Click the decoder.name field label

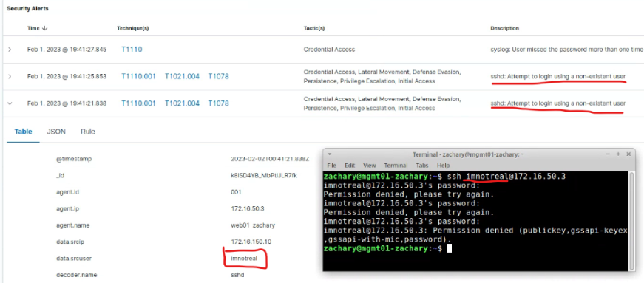tap(76, 274)
